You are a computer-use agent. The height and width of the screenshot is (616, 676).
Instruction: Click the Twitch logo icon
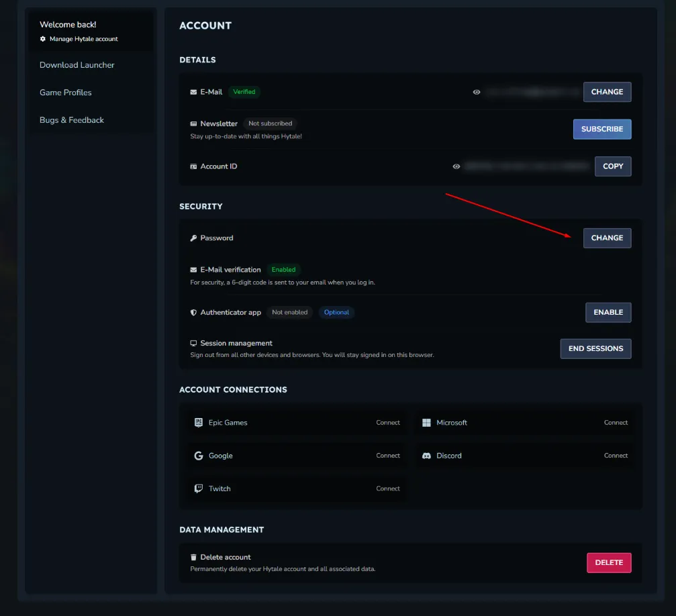[x=199, y=489]
